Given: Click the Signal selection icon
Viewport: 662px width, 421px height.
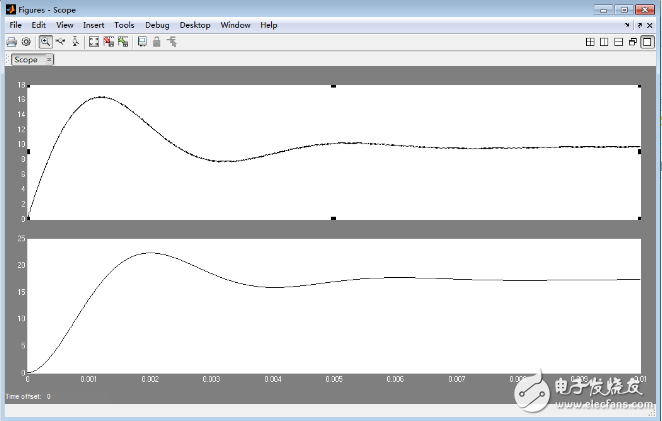Looking at the screenshot, I should pyautogui.click(x=172, y=42).
